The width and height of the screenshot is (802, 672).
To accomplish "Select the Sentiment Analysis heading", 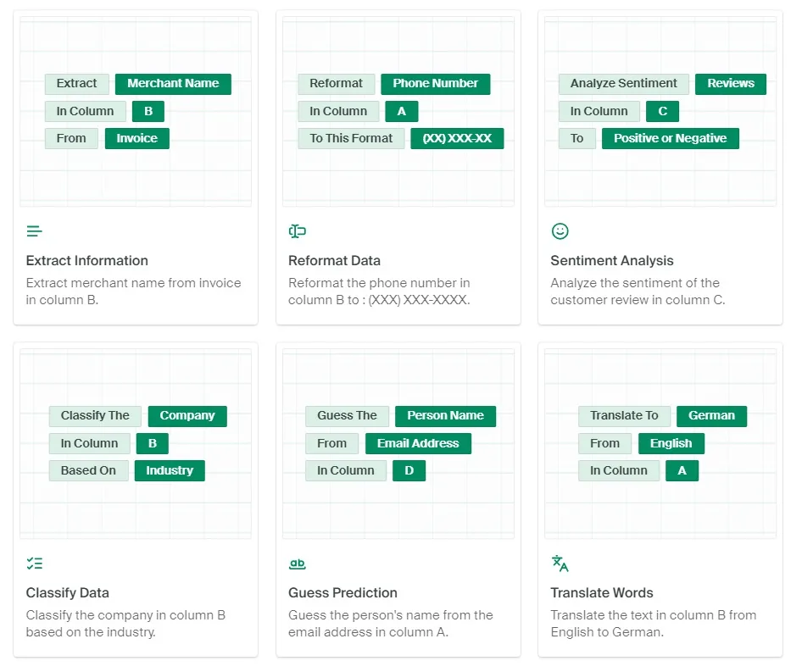I will coord(612,260).
